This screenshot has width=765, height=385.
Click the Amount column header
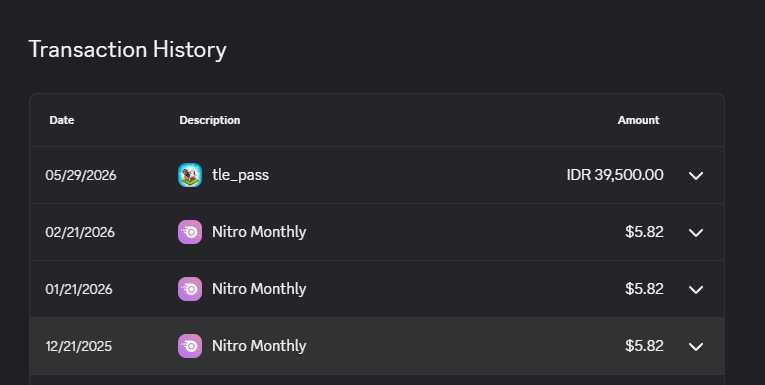point(638,120)
